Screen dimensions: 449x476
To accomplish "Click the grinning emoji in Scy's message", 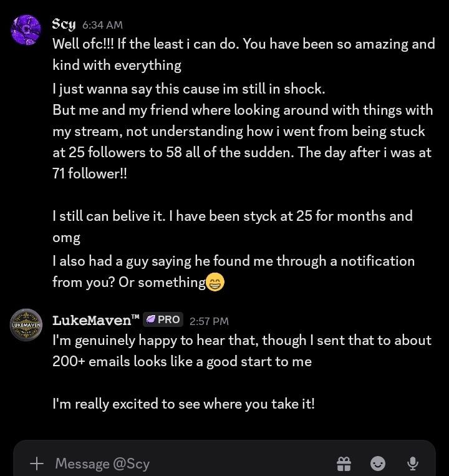I will pos(215,282).
